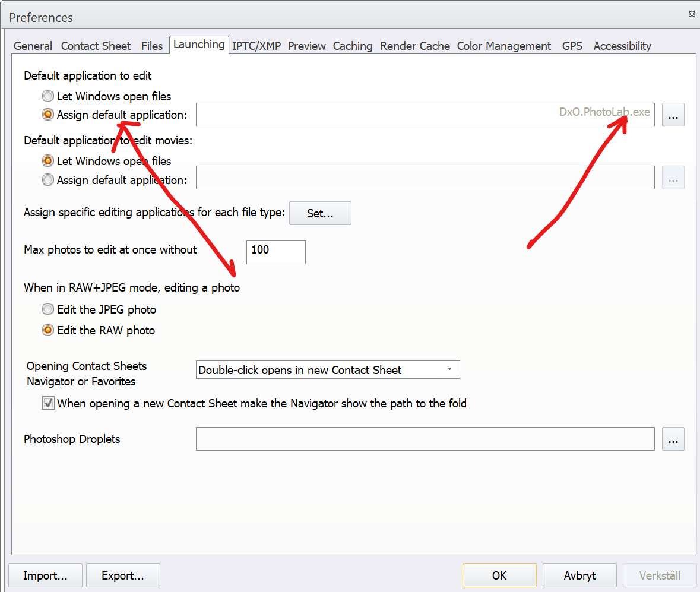Select Assign default application for photo editing
Viewport: 700px width, 592px height.
pyautogui.click(x=47, y=115)
